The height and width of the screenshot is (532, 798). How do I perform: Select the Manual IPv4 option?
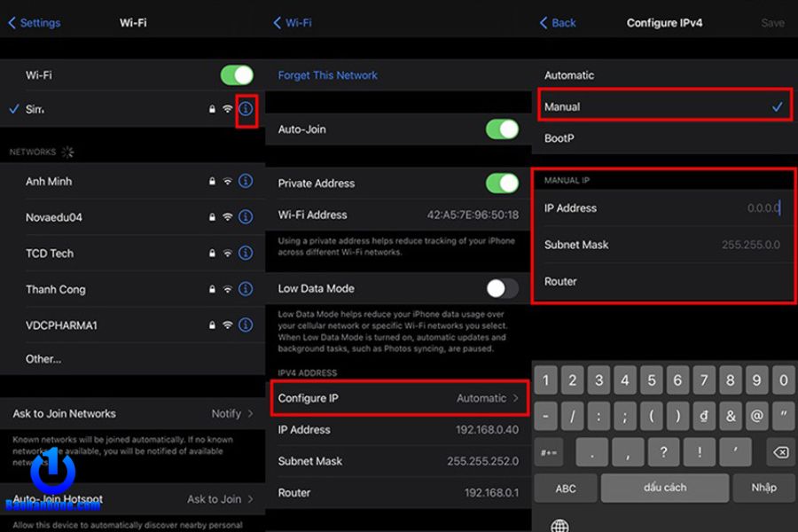point(663,107)
